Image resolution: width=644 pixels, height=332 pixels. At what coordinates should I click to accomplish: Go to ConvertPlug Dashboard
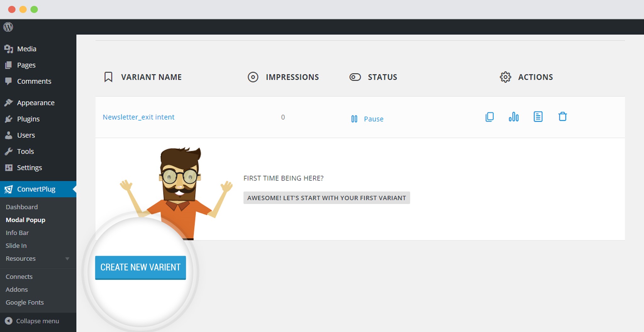click(22, 207)
